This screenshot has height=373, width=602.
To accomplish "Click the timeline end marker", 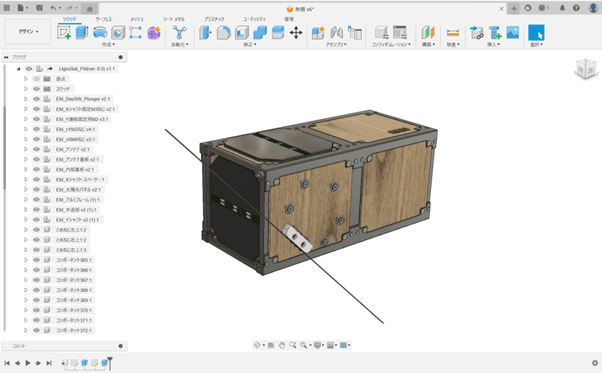I will 110,362.
